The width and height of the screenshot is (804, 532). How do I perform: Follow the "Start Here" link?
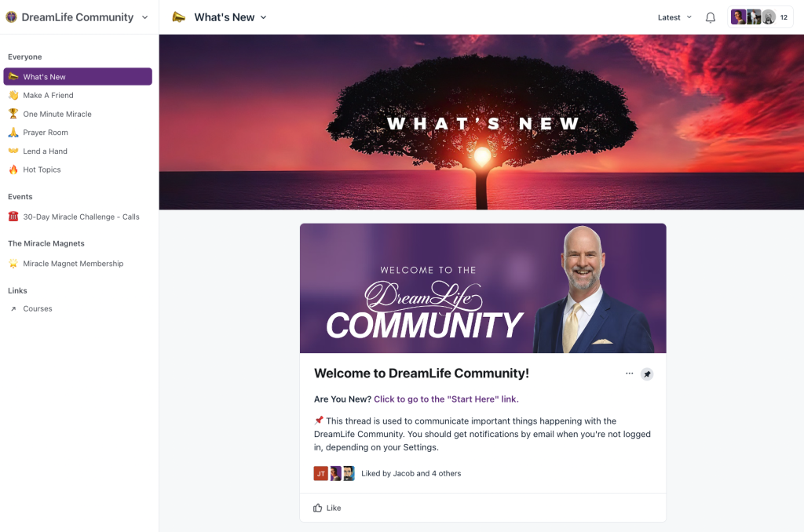point(446,399)
